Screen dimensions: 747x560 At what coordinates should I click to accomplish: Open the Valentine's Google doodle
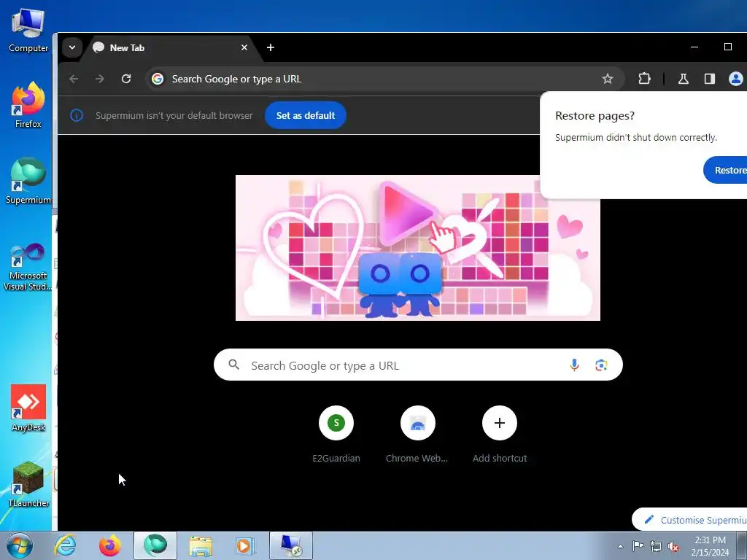coord(418,248)
